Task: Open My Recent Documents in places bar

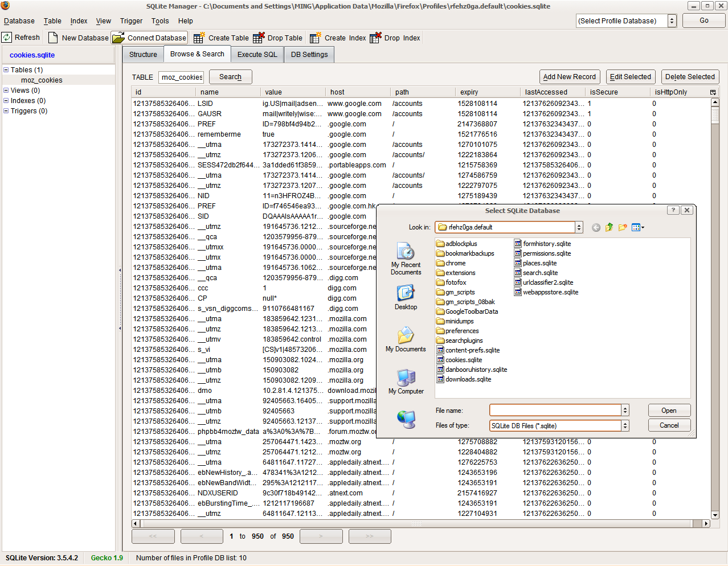Action: (x=406, y=259)
